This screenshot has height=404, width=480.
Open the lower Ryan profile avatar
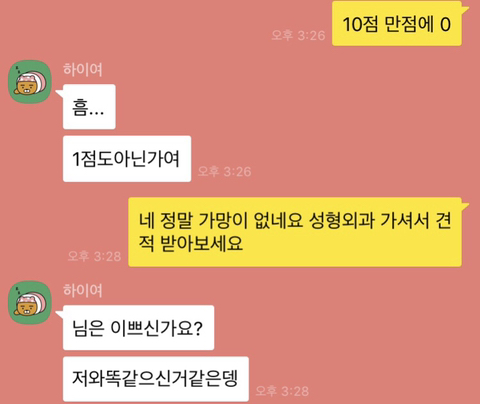30,303
